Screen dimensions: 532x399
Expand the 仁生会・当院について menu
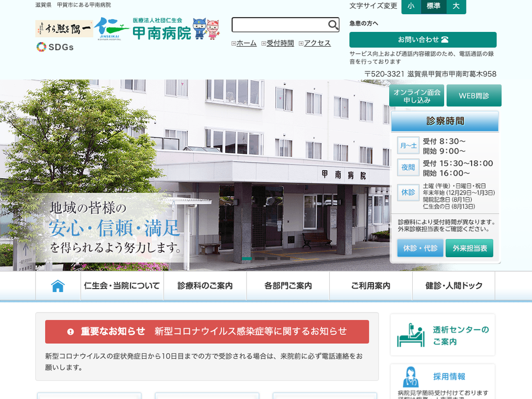(x=122, y=286)
